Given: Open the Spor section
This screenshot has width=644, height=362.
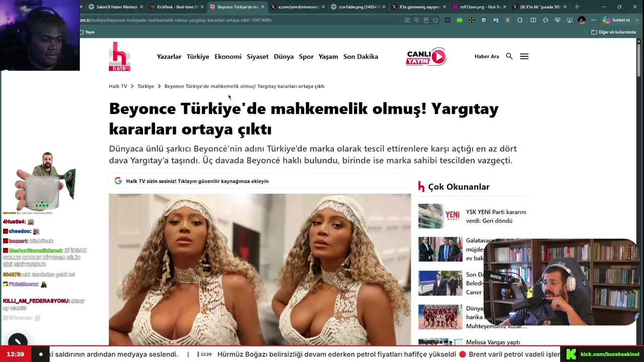Looking at the screenshot, I should point(306,56).
